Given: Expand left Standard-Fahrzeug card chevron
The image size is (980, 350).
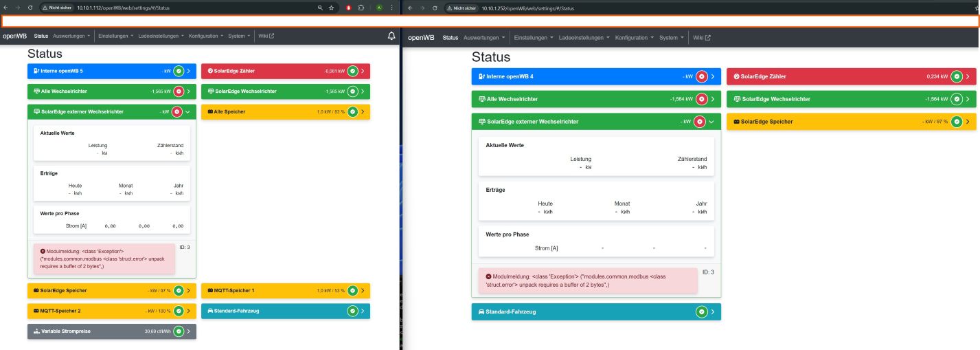Looking at the screenshot, I should 363,311.
